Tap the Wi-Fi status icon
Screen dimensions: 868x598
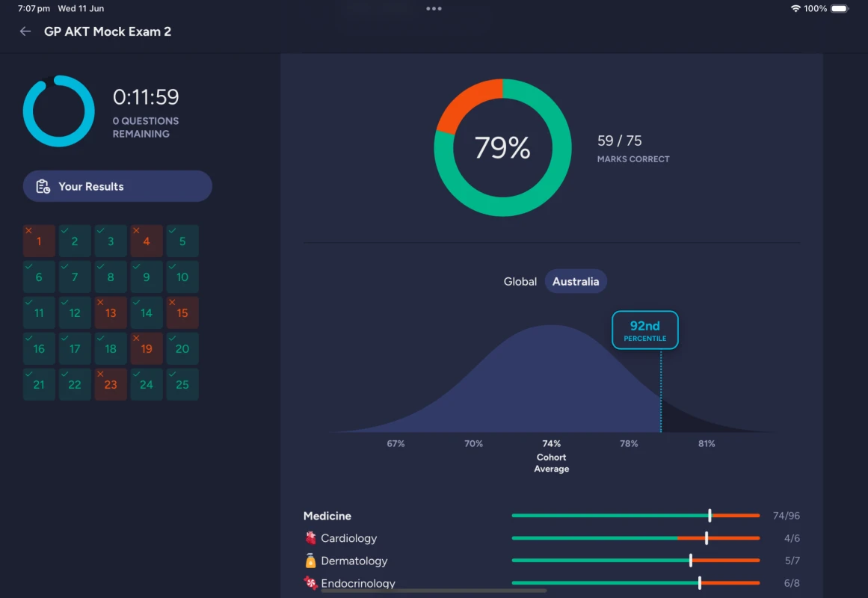coord(795,9)
